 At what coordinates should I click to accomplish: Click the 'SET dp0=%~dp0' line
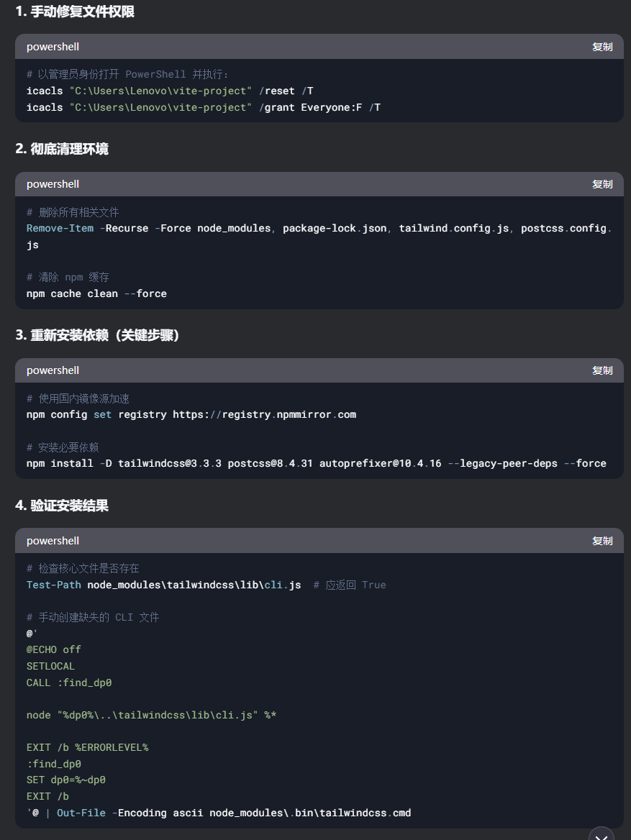point(66,780)
